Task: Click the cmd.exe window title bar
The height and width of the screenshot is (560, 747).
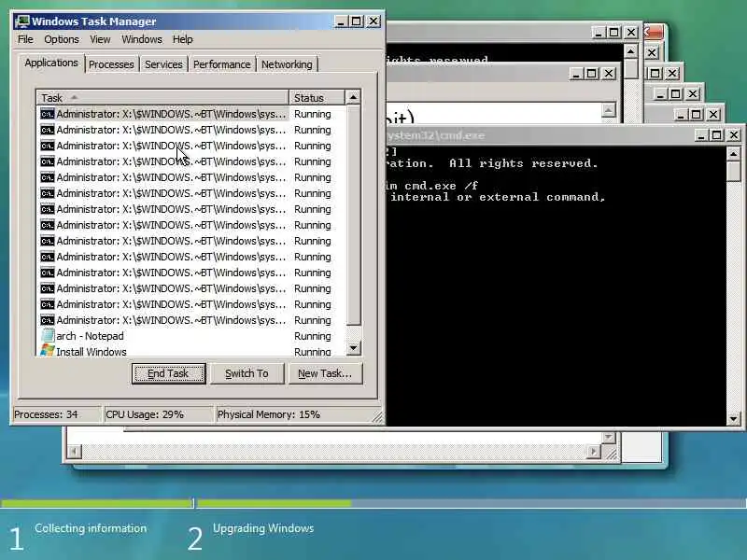Action: point(539,135)
